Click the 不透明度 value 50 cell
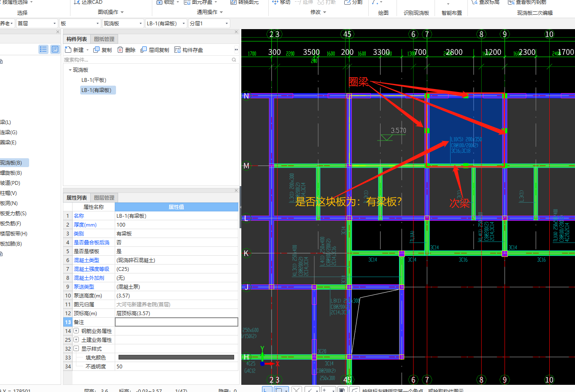The height and width of the screenshot is (392, 575). click(176, 367)
